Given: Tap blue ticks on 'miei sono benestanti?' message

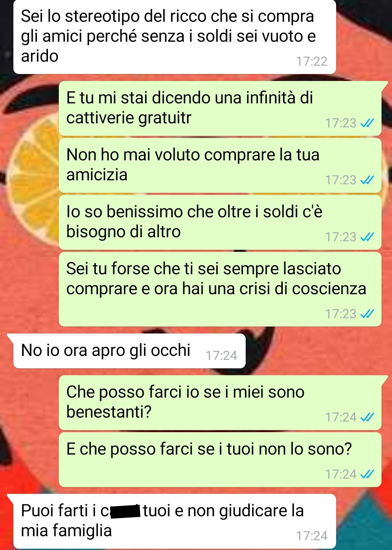Looking at the screenshot, I should click(367, 417).
